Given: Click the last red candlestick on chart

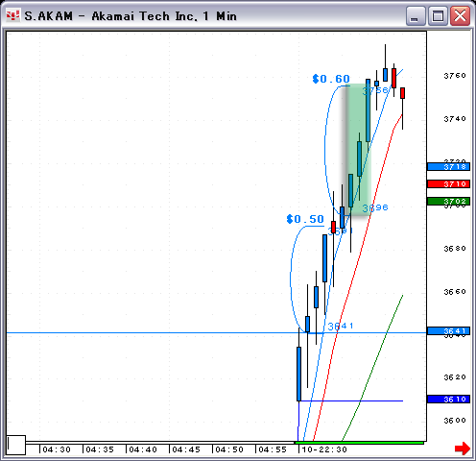Looking at the screenshot, I should click(402, 93).
